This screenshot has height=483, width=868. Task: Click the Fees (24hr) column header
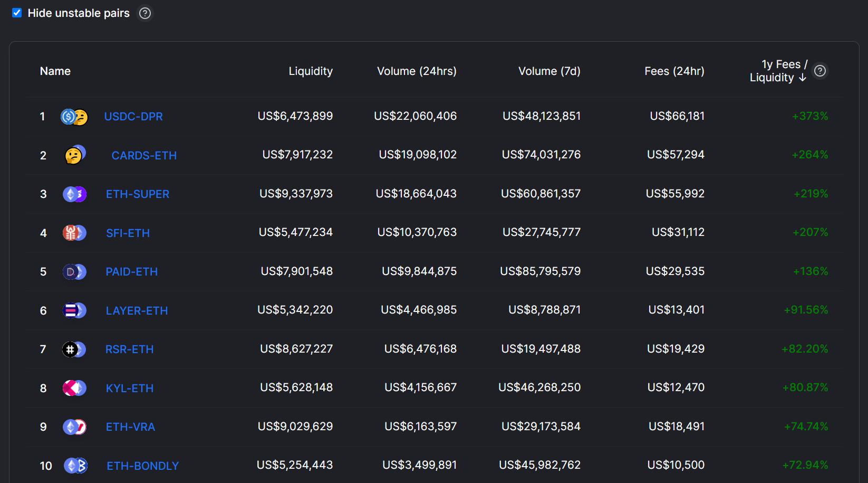674,71
